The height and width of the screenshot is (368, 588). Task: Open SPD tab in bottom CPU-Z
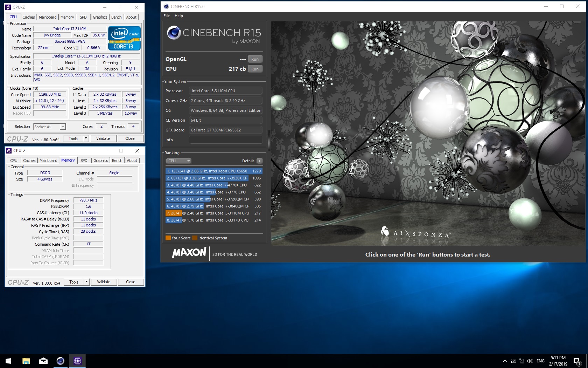pos(84,161)
